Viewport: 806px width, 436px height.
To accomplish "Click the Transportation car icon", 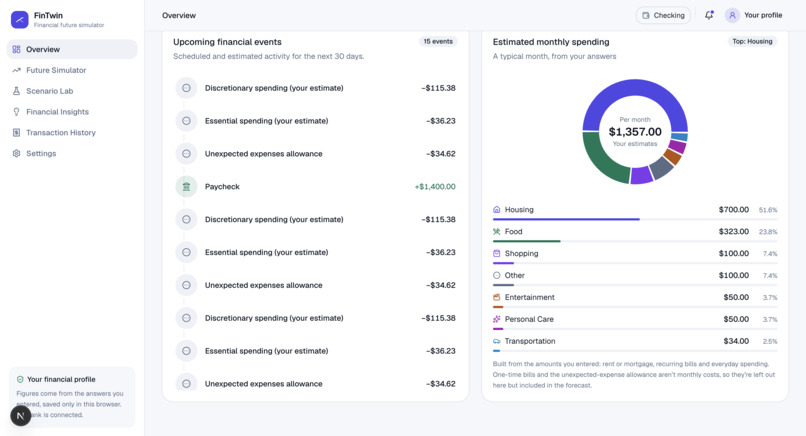I will click(x=497, y=341).
